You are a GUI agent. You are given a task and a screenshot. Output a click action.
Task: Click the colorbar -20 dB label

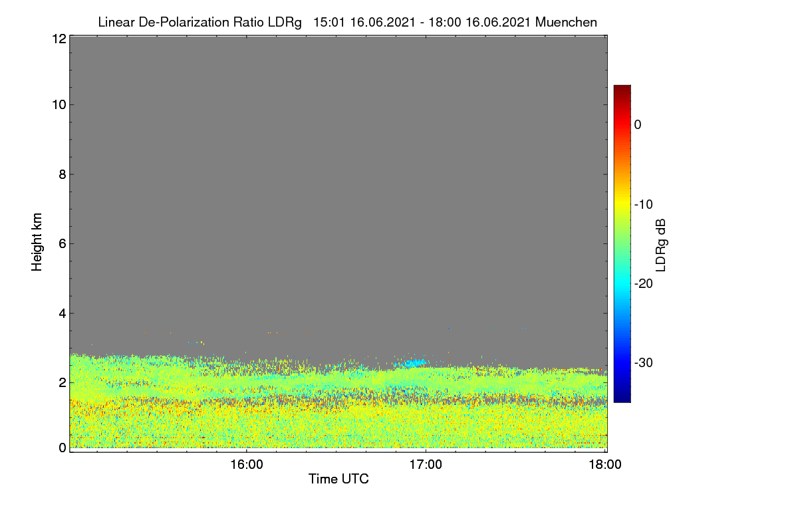click(644, 283)
